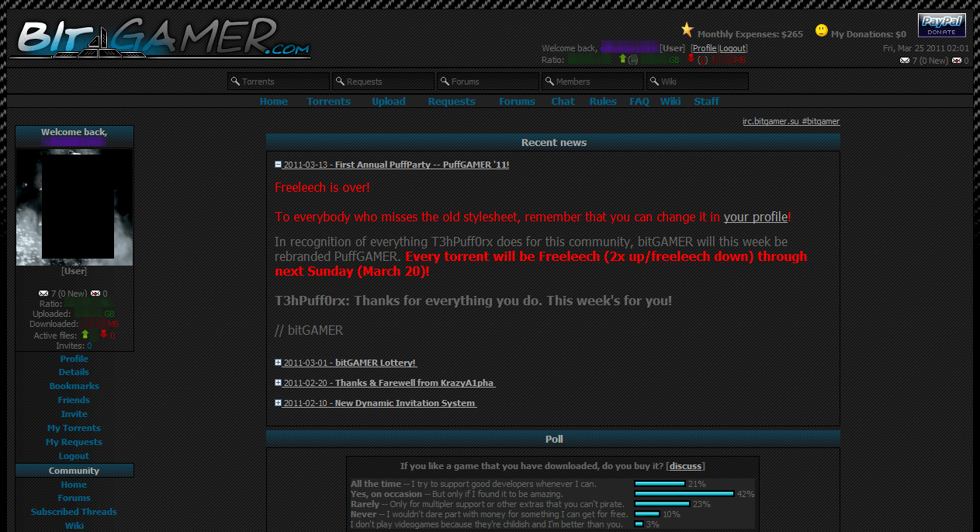Type in the Torrents search field
Screen dimensions: 980x532
pyautogui.click(x=279, y=82)
